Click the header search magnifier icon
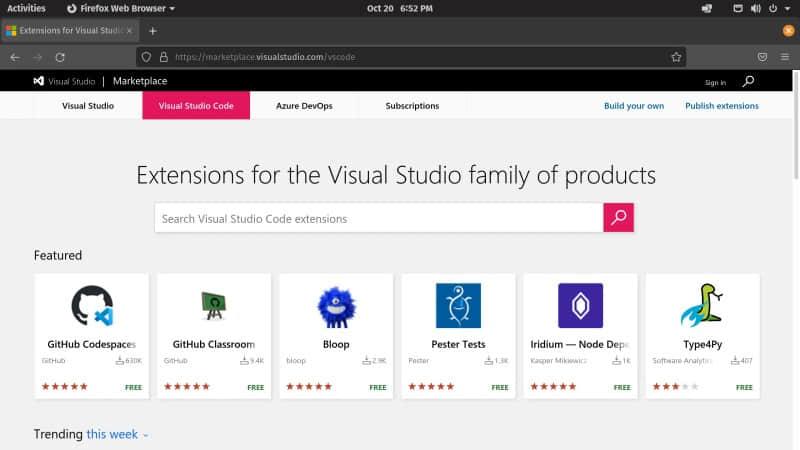 click(x=748, y=81)
